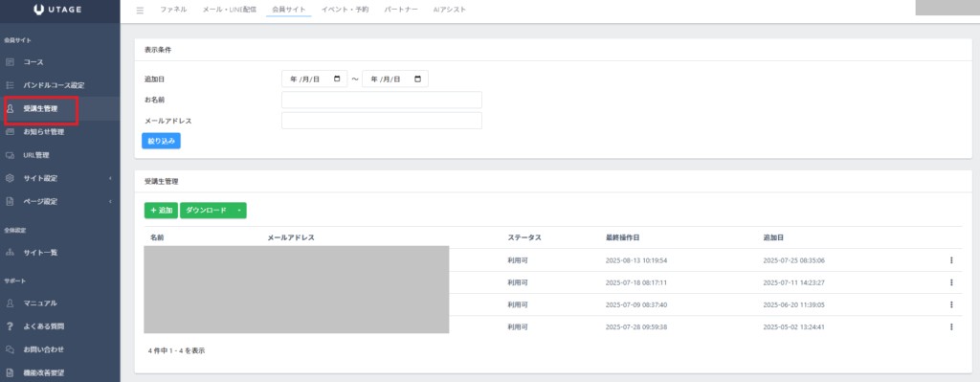This screenshot has width=980, height=382.
Task: Switch to the ファネル tab
Action: click(x=173, y=10)
